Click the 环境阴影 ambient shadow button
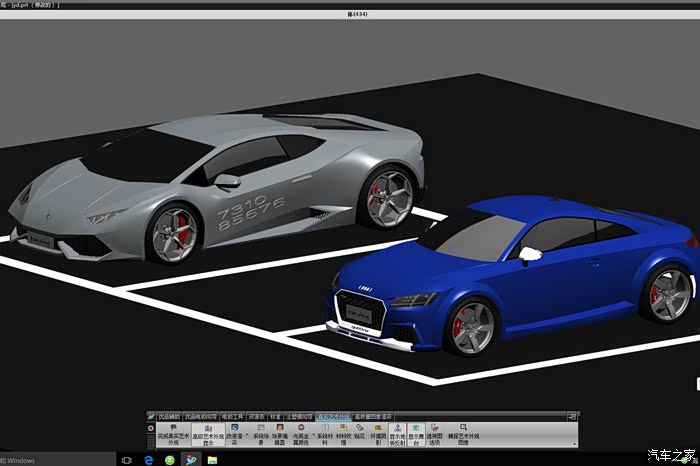 [378, 428]
